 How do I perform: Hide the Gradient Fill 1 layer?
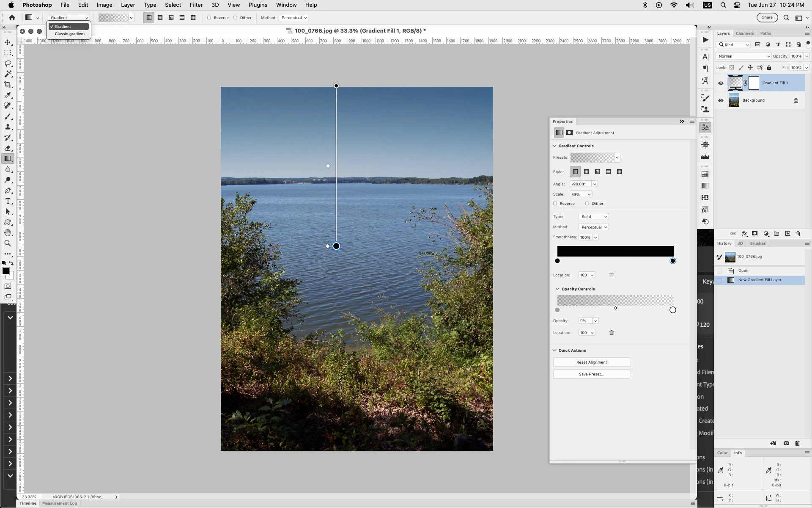pos(721,83)
